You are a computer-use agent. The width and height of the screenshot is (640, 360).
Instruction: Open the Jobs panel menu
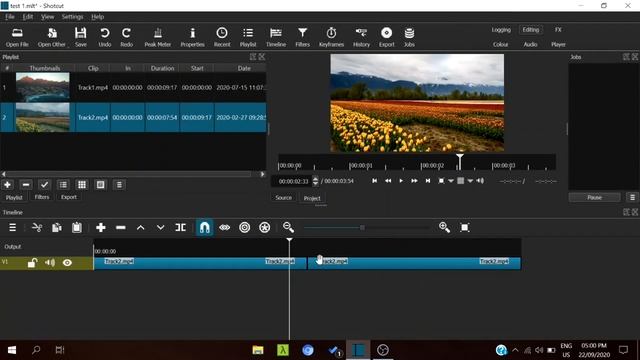[632, 198]
